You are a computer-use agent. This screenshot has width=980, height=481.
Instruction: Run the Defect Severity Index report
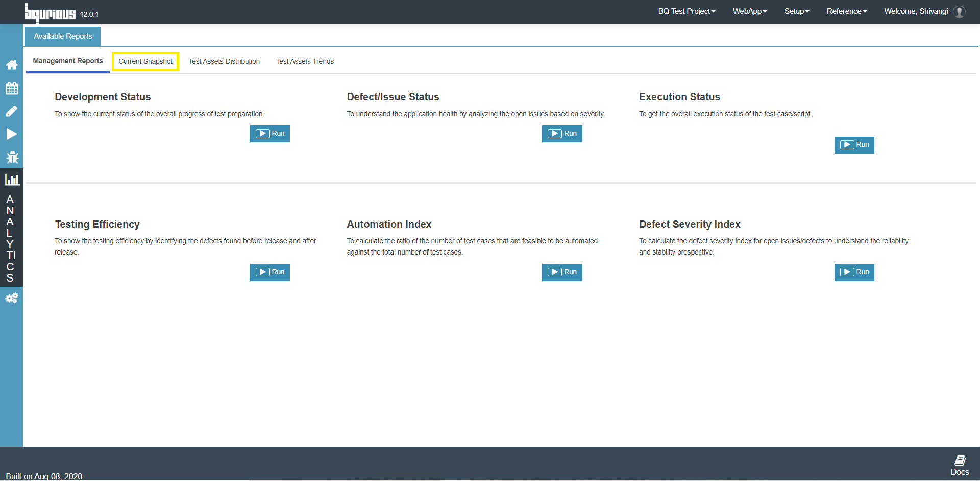[854, 272]
